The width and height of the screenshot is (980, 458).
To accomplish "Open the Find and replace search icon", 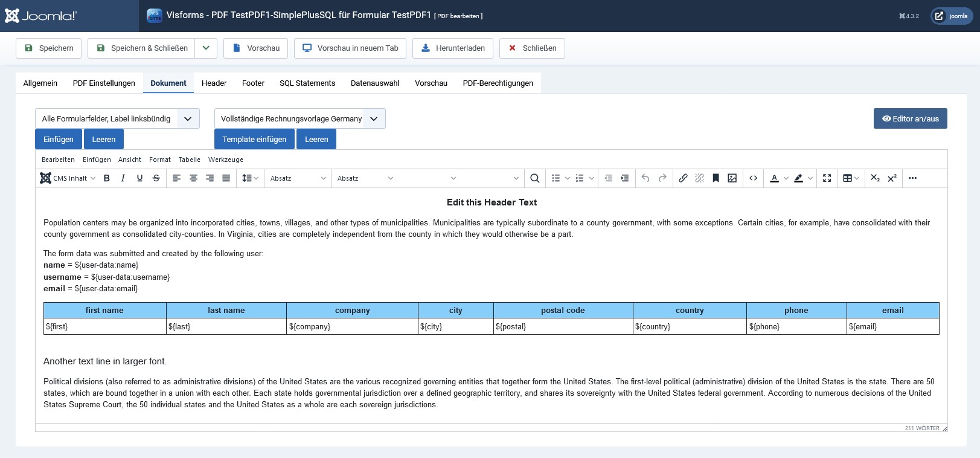I will pyautogui.click(x=534, y=178).
